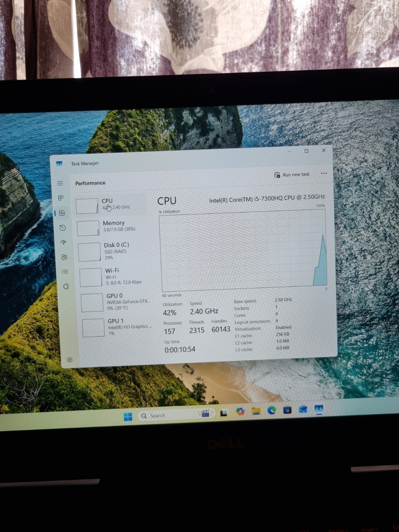This screenshot has height=532, width=399.
Task: Click the Disk 0 mini graph thumbnail
Action: pos(89,252)
